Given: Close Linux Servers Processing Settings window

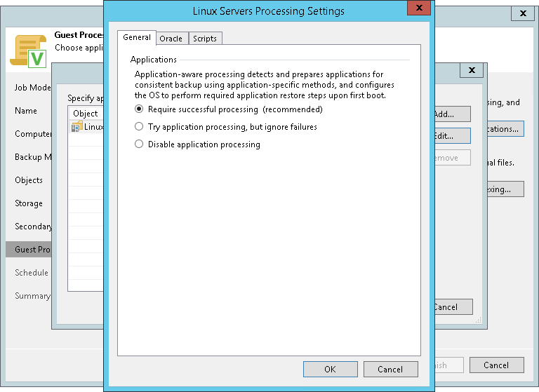Looking at the screenshot, I should click(x=419, y=8).
